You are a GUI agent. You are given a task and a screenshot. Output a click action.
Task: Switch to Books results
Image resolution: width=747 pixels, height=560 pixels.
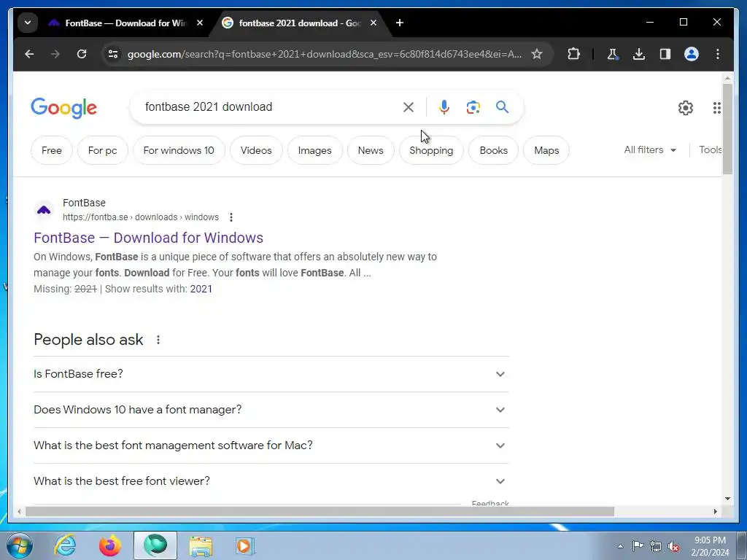pyautogui.click(x=494, y=150)
